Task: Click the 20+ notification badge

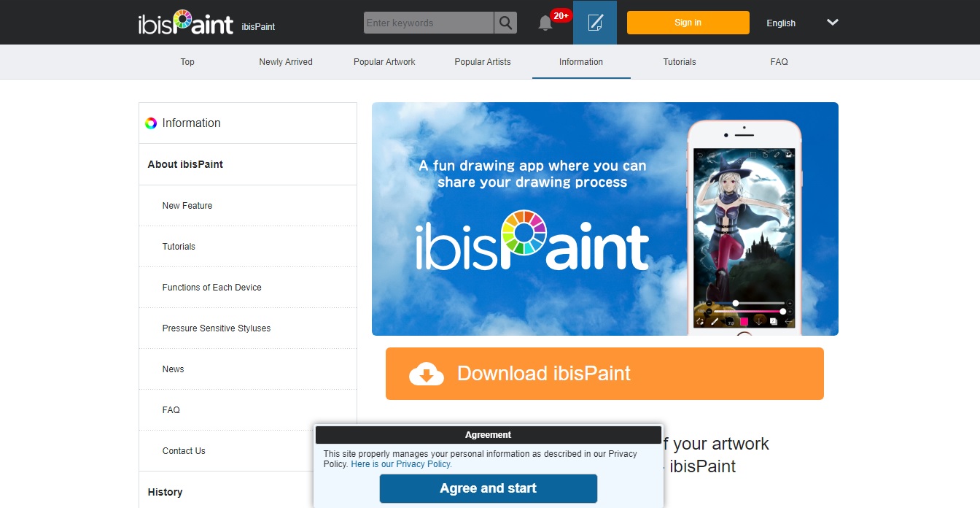Action: click(561, 15)
